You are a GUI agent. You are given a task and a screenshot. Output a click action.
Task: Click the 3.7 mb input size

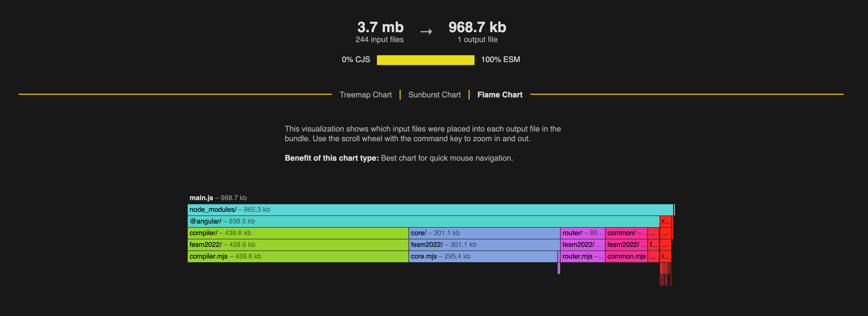click(380, 27)
